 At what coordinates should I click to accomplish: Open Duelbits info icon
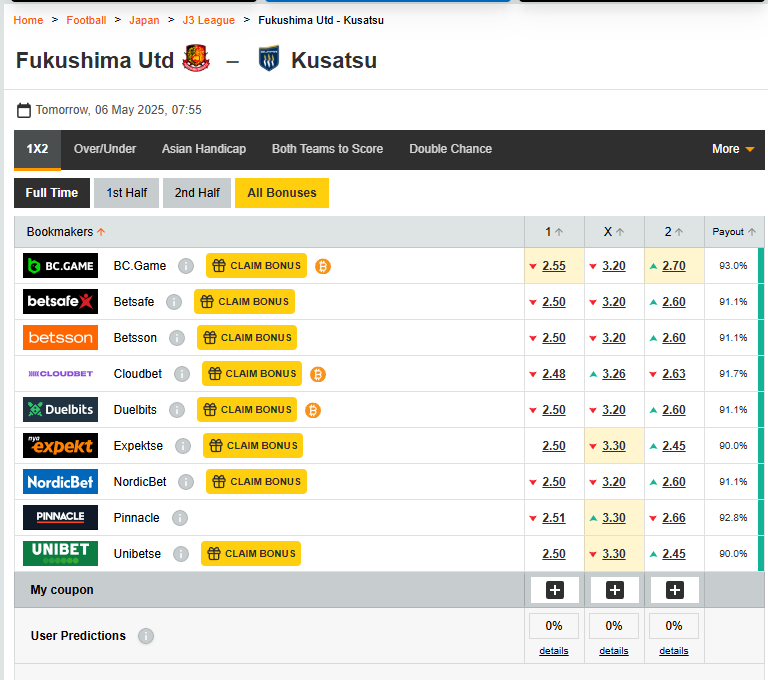[x=177, y=410]
